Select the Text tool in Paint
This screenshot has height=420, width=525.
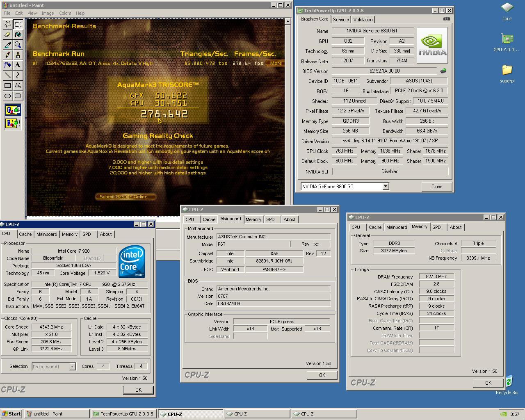coord(18,65)
